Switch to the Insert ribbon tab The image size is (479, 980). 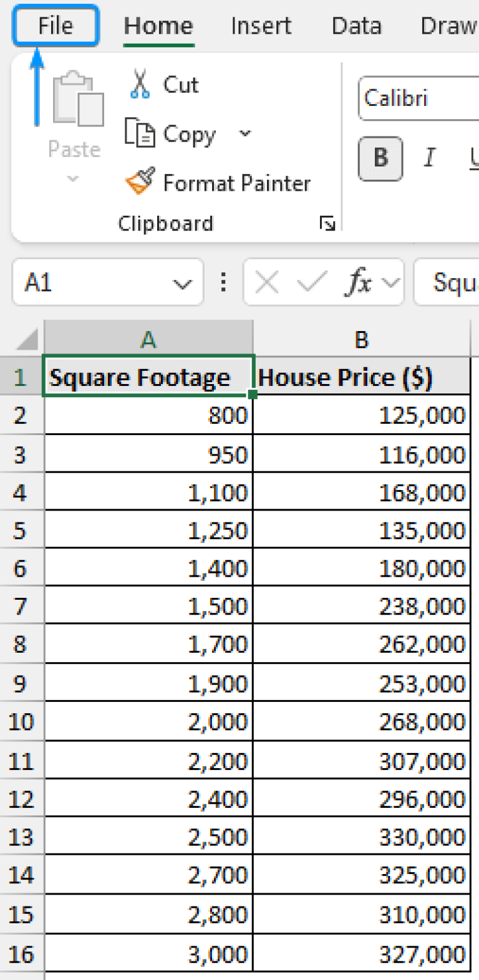click(261, 26)
